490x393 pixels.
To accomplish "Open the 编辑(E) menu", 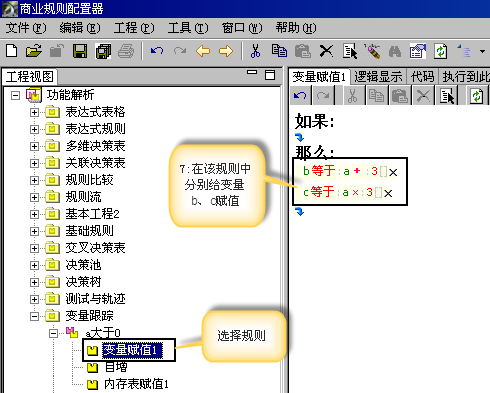I will (x=80, y=28).
